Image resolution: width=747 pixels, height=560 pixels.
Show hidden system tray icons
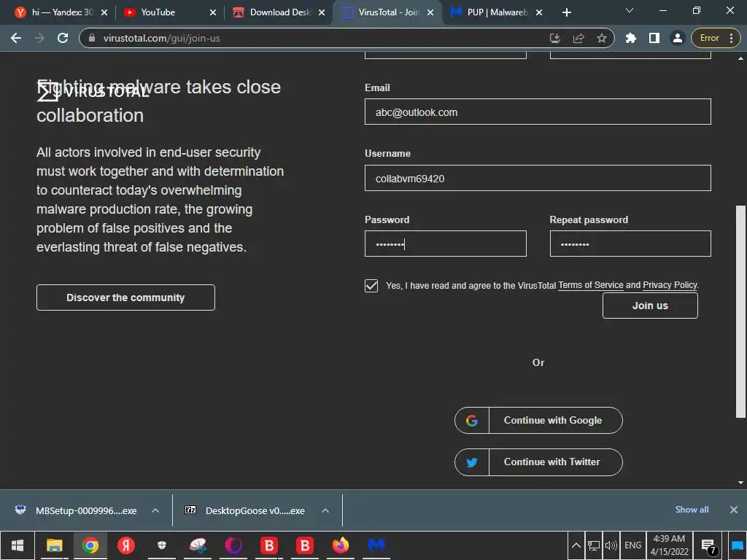[576, 545]
